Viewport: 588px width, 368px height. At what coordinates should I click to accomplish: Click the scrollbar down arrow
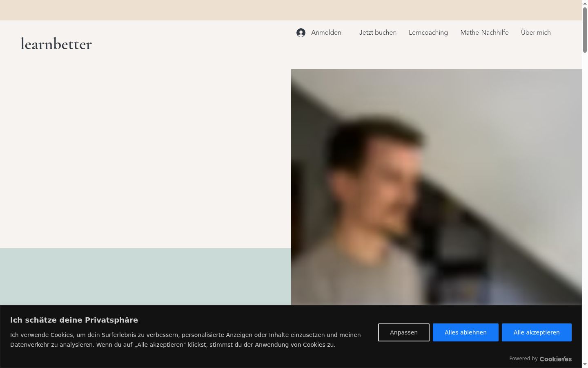tap(585, 364)
